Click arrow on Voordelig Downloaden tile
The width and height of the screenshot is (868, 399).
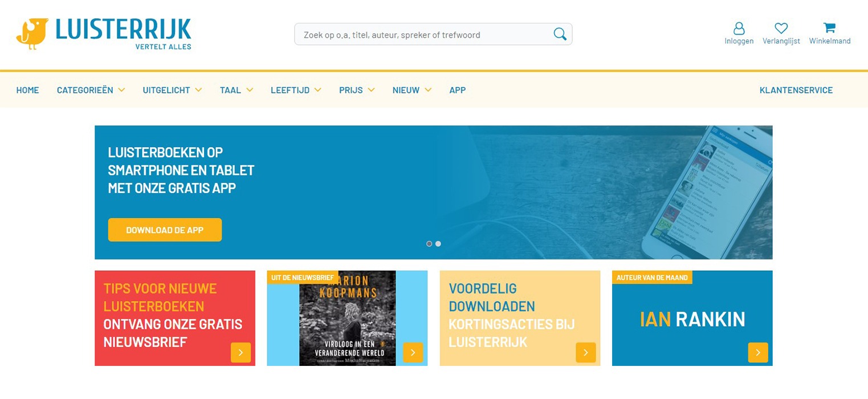[x=585, y=353]
